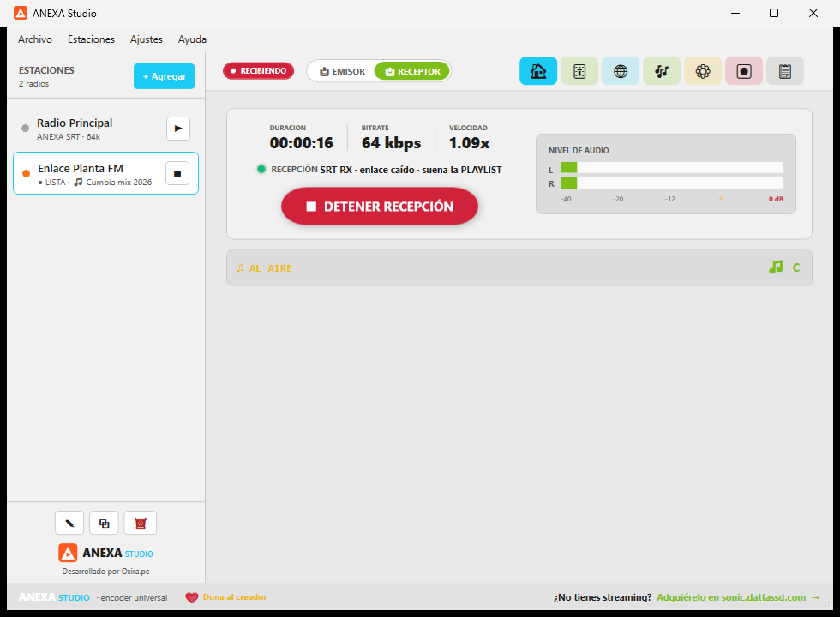This screenshot has height=617, width=840.
Task: Click the duration value 00:00:16
Action: pyautogui.click(x=301, y=143)
